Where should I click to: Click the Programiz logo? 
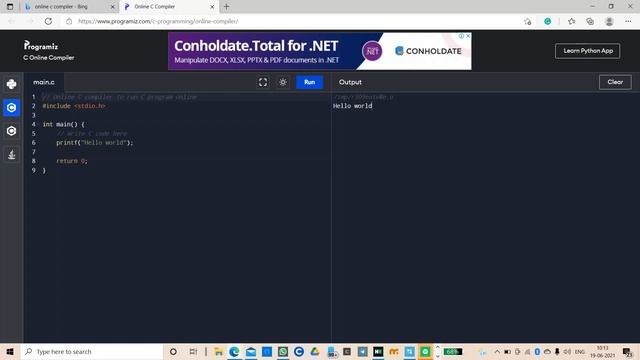[41, 46]
